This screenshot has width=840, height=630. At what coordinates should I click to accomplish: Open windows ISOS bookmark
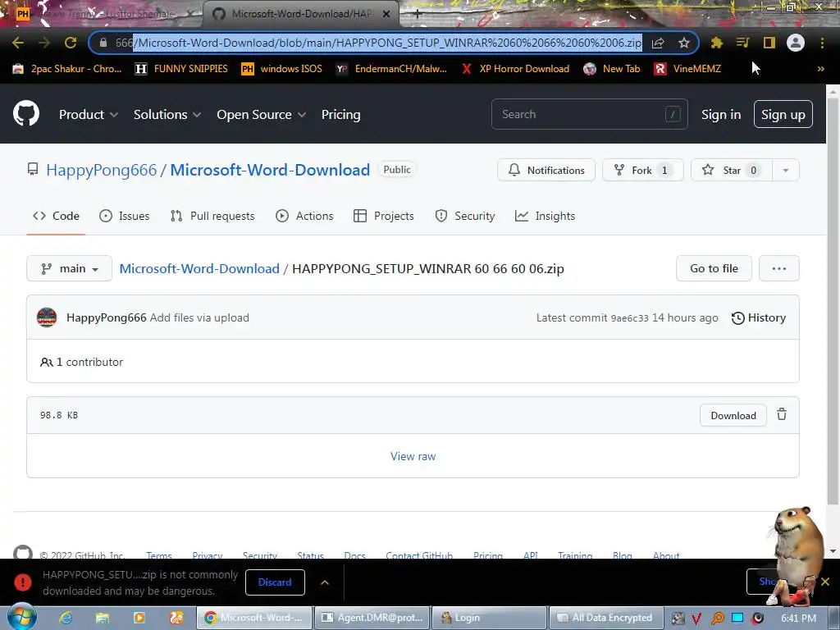pos(282,69)
